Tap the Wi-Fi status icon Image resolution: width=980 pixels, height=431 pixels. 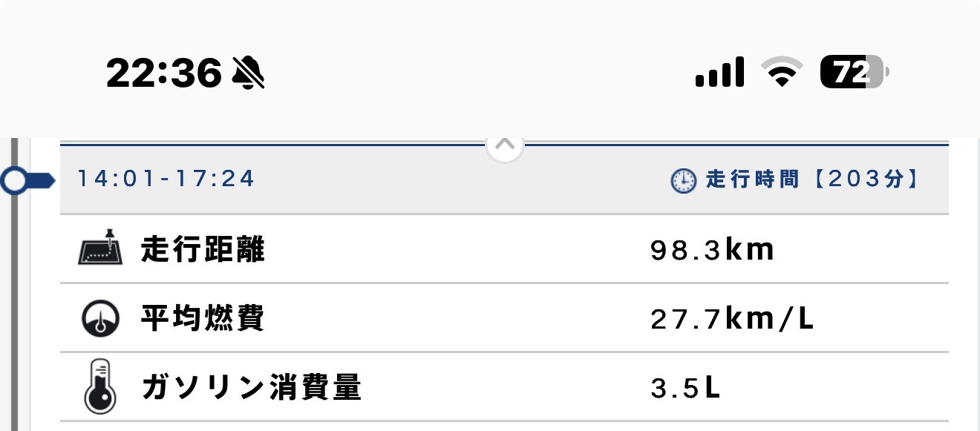(x=781, y=72)
